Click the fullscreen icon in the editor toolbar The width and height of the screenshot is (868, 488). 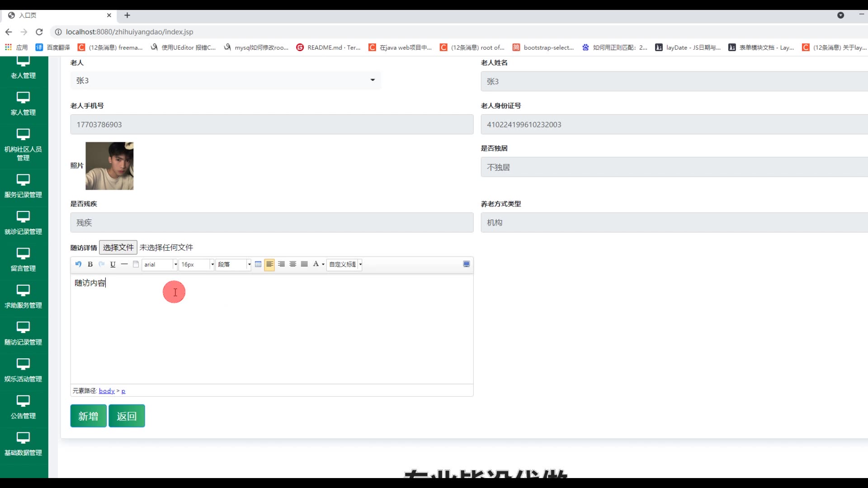coord(466,264)
